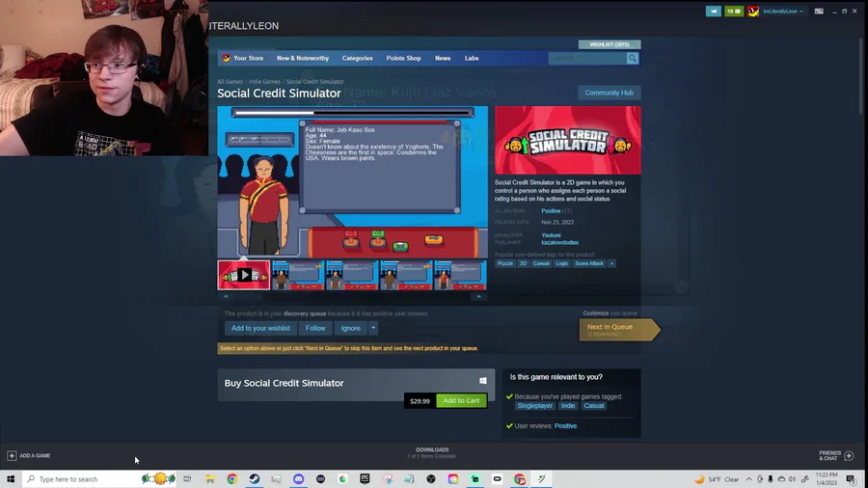Open the Windows notification center icon
This screenshot has width=868, height=488.
tap(851, 479)
